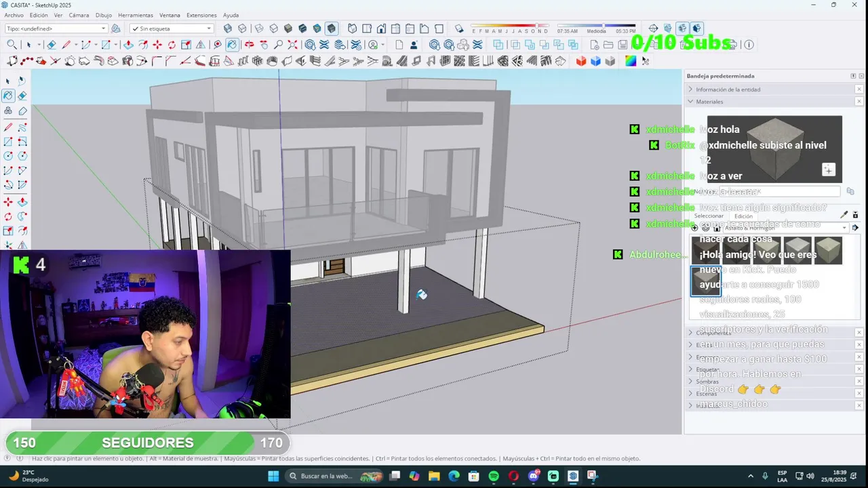Viewport: 868px width, 488px height.
Task: Select the Paint Bucket tool in left toolbar
Action: tap(7, 96)
